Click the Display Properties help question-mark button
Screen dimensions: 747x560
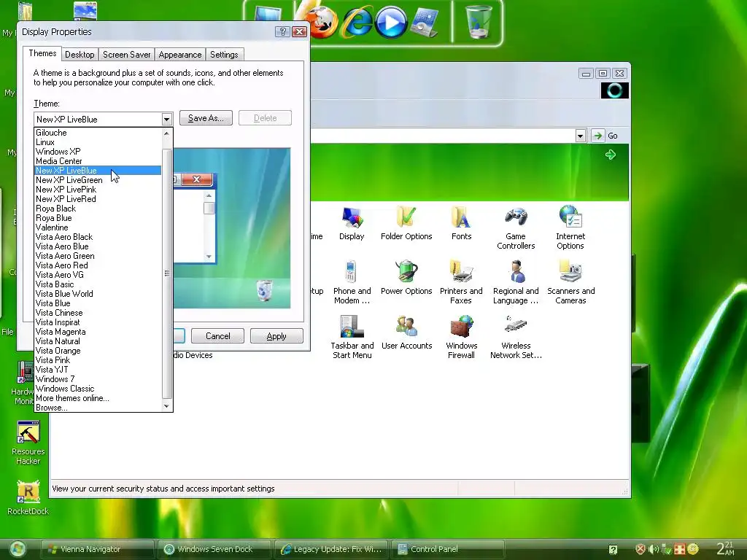[282, 31]
